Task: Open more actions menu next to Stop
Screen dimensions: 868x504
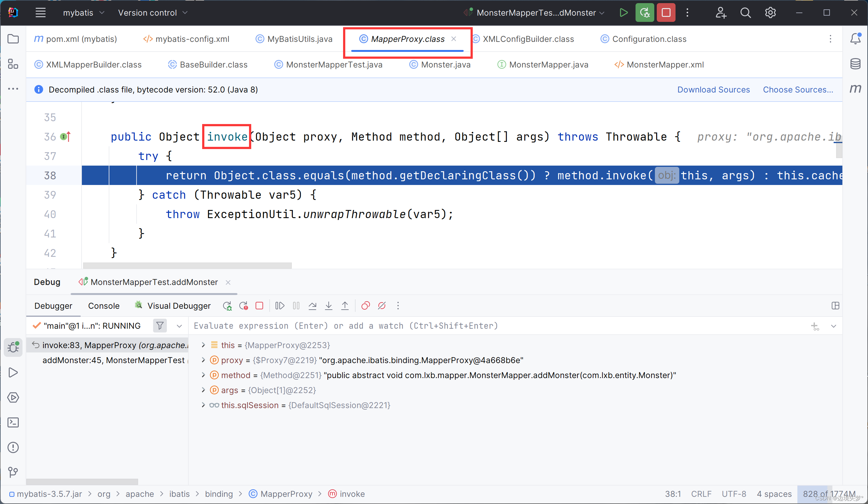Action: [x=687, y=13]
